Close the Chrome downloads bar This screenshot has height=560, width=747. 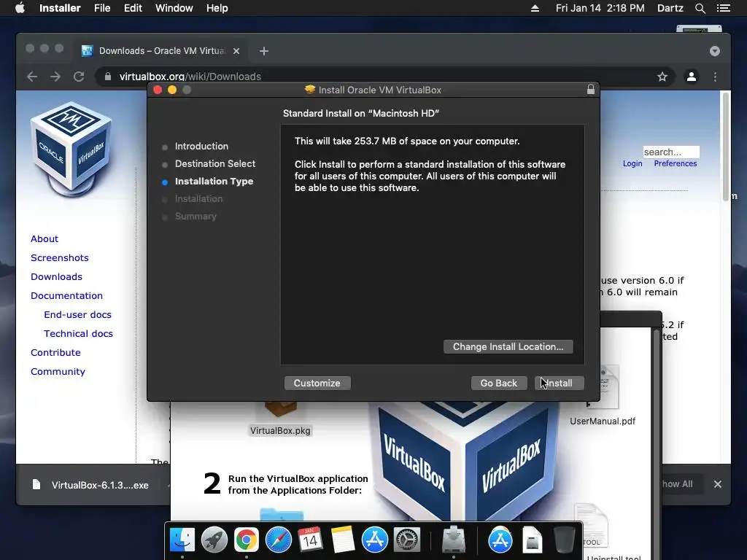pyautogui.click(x=718, y=484)
